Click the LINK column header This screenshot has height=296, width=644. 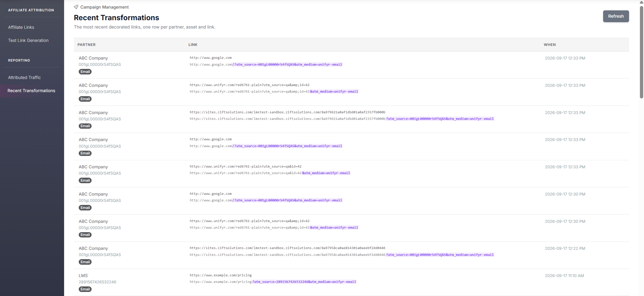(x=193, y=45)
